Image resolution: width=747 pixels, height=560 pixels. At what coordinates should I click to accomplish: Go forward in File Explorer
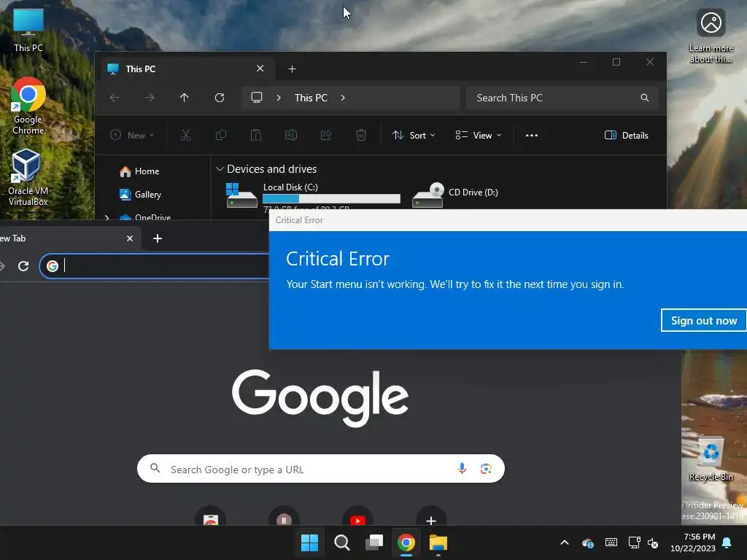pos(150,98)
